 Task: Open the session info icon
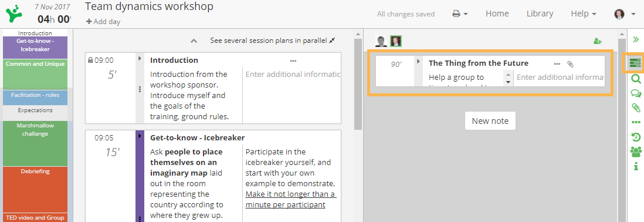coord(635,166)
